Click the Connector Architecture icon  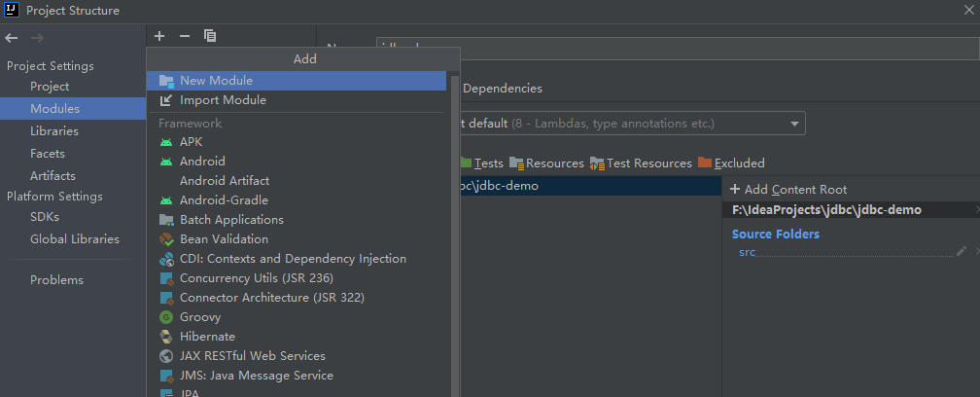tap(166, 298)
